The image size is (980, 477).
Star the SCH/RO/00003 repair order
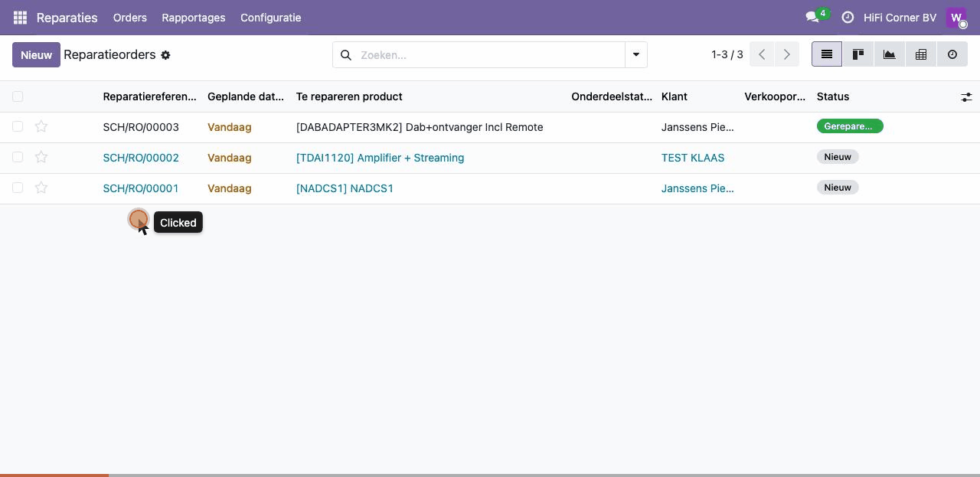tap(41, 126)
